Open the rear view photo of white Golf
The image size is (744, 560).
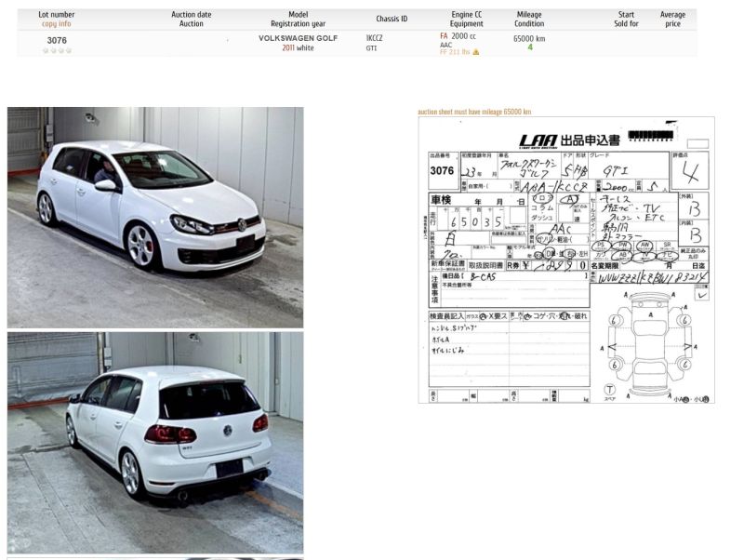[155, 442]
